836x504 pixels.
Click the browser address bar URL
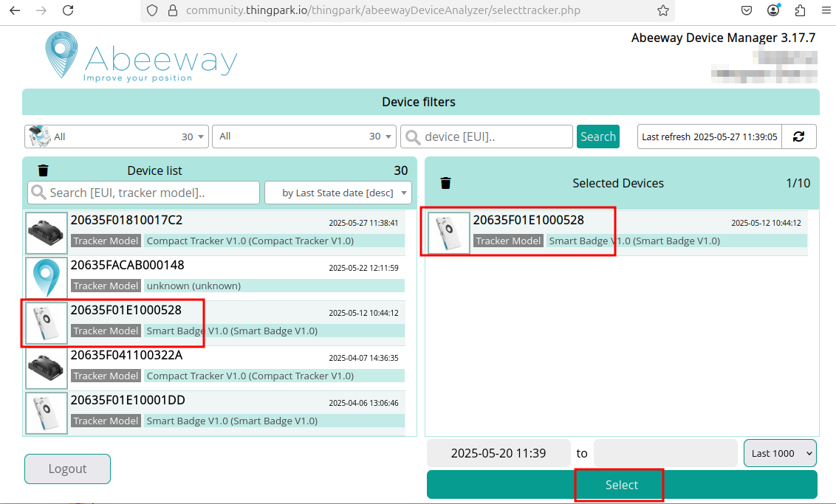pos(383,10)
